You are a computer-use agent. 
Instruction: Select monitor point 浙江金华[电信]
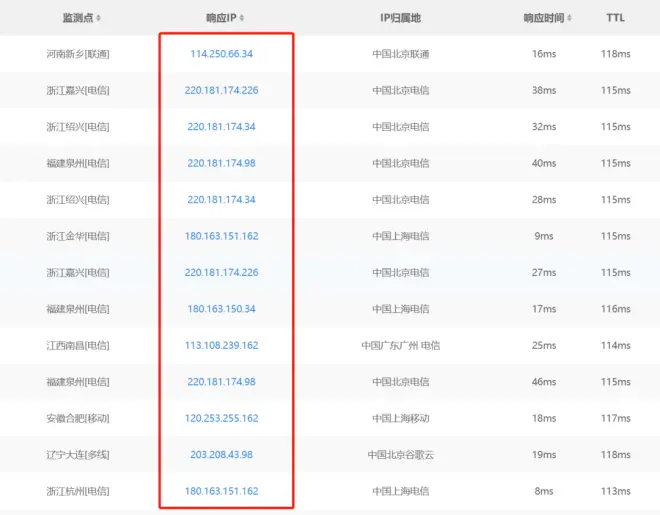pos(78,236)
